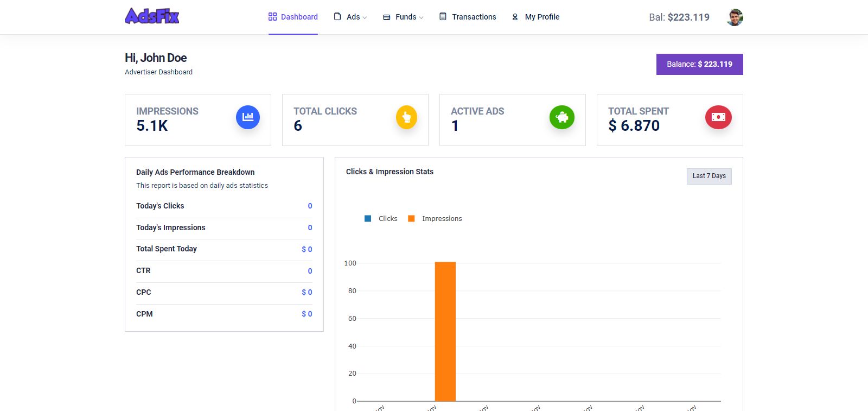
Task: Open the Last 7 Days range selector
Action: pyautogui.click(x=709, y=176)
